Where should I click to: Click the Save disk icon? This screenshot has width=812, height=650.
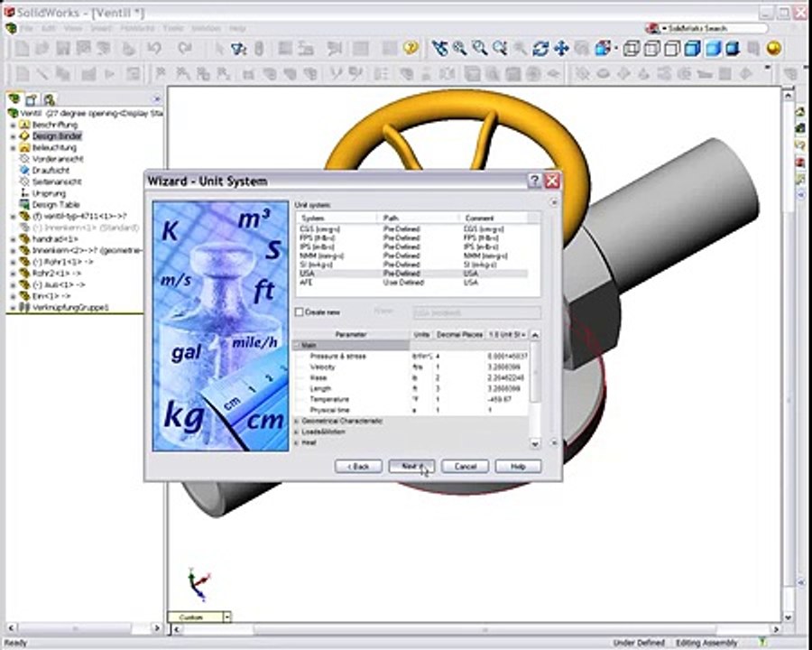[63, 49]
